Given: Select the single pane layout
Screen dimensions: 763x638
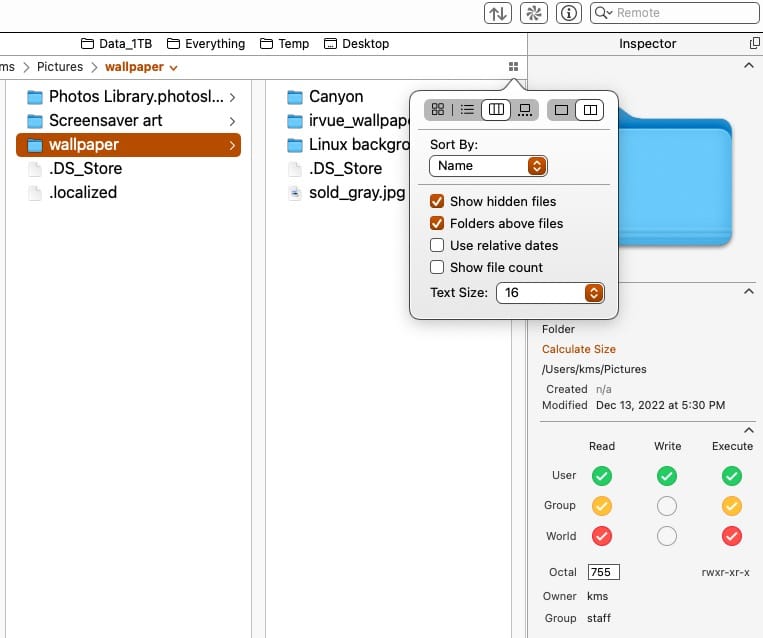Looking at the screenshot, I should tap(562, 110).
